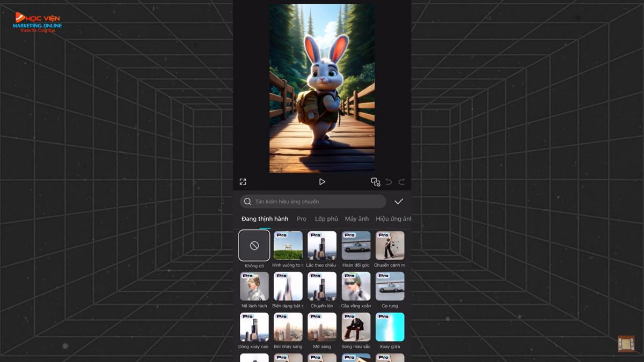The image size is (644, 362).
Task: Select the Mờ sáng transition
Action: pos(322,327)
